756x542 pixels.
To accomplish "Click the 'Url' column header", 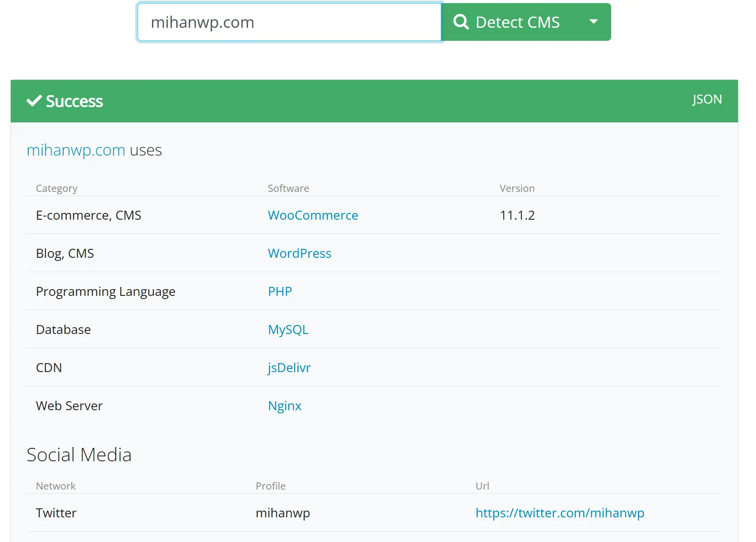I will (x=482, y=486).
